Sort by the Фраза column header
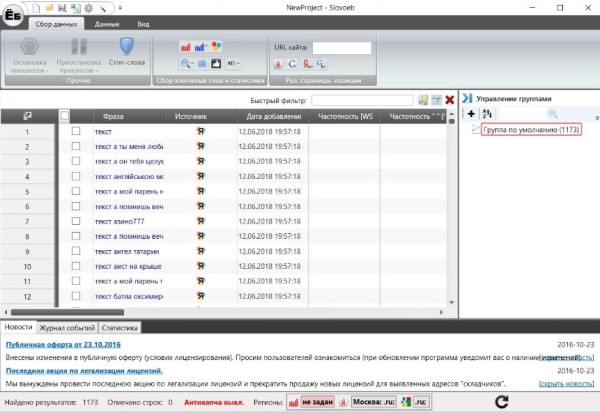 [129, 116]
